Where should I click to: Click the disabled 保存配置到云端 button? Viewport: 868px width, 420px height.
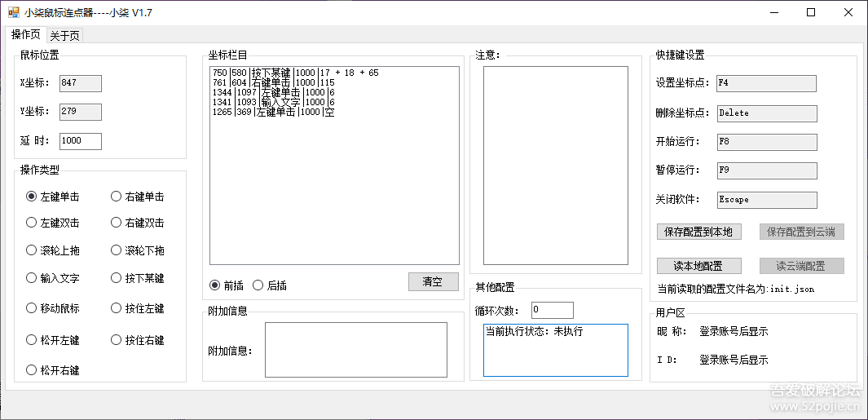click(x=801, y=232)
